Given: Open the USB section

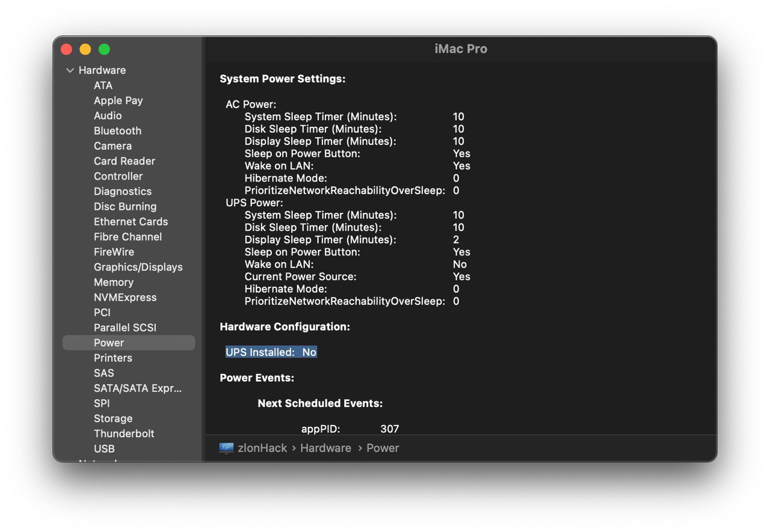Looking at the screenshot, I should [x=104, y=448].
